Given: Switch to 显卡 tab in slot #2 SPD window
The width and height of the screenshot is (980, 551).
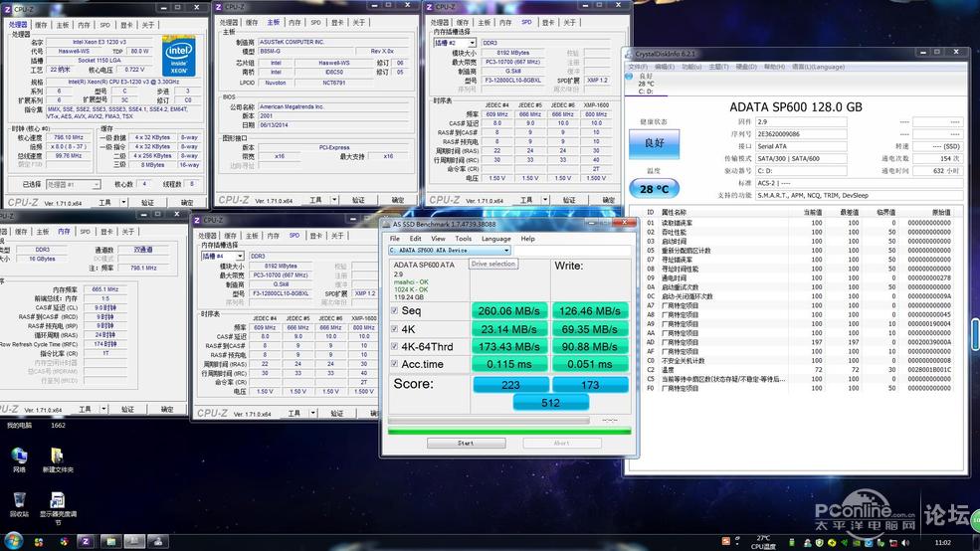Looking at the screenshot, I should pyautogui.click(x=548, y=23).
